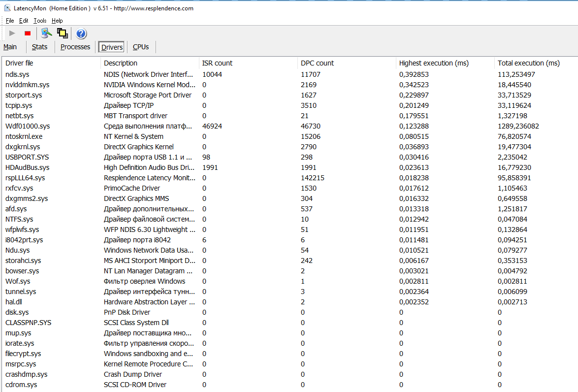Select the mup.sys driver row
Screen dimensions: 578x392
(289, 332)
